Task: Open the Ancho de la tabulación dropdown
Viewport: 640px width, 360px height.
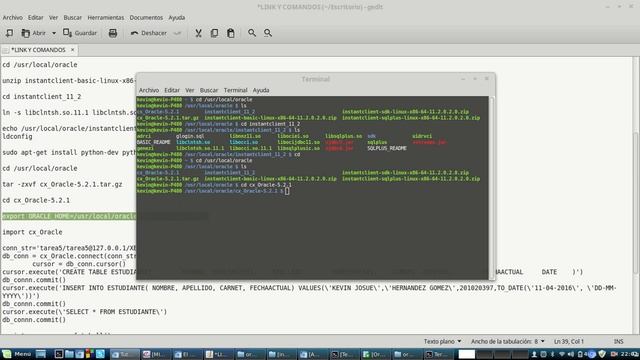Action: [508, 341]
